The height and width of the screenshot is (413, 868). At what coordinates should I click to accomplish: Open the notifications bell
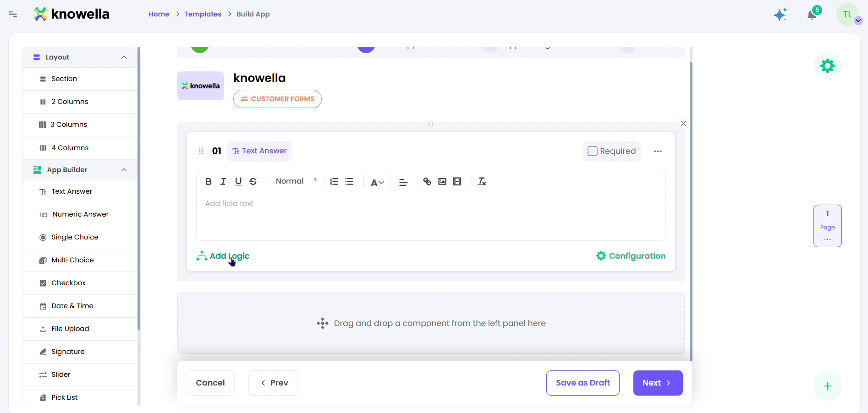[812, 15]
